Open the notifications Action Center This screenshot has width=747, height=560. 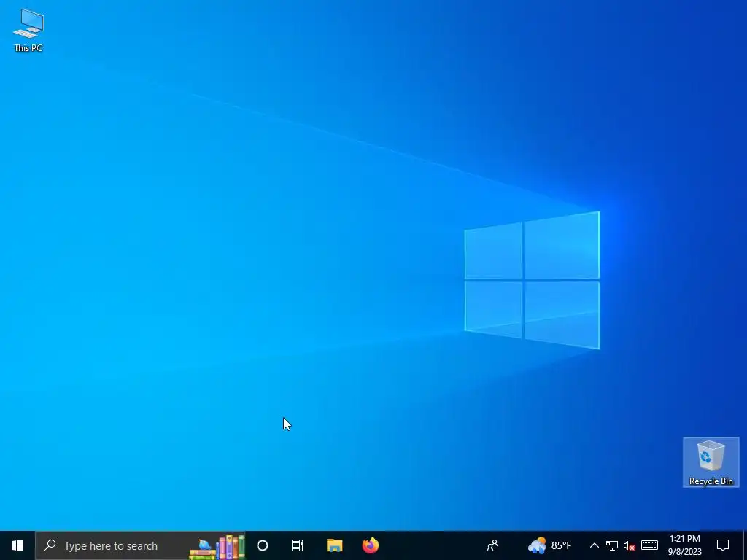pyautogui.click(x=723, y=545)
